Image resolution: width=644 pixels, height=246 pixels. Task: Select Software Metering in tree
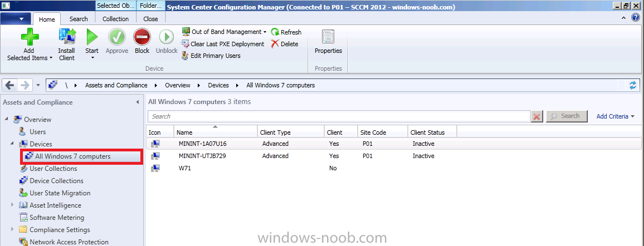(57, 217)
